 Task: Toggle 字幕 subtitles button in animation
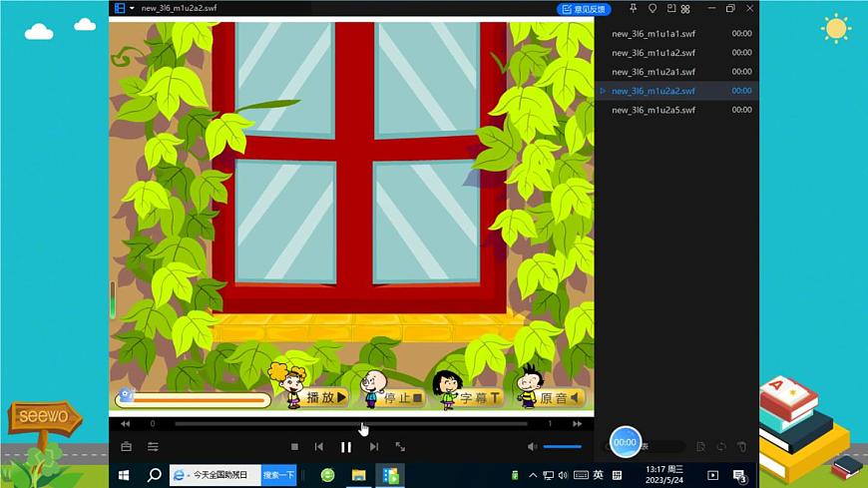[479, 398]
